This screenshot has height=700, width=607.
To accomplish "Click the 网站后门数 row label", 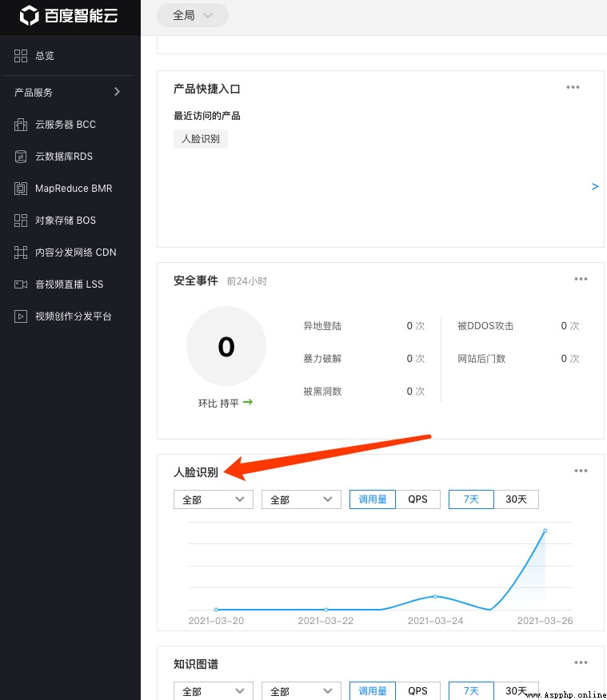I will pyautogui.click(x=481, y=359).
